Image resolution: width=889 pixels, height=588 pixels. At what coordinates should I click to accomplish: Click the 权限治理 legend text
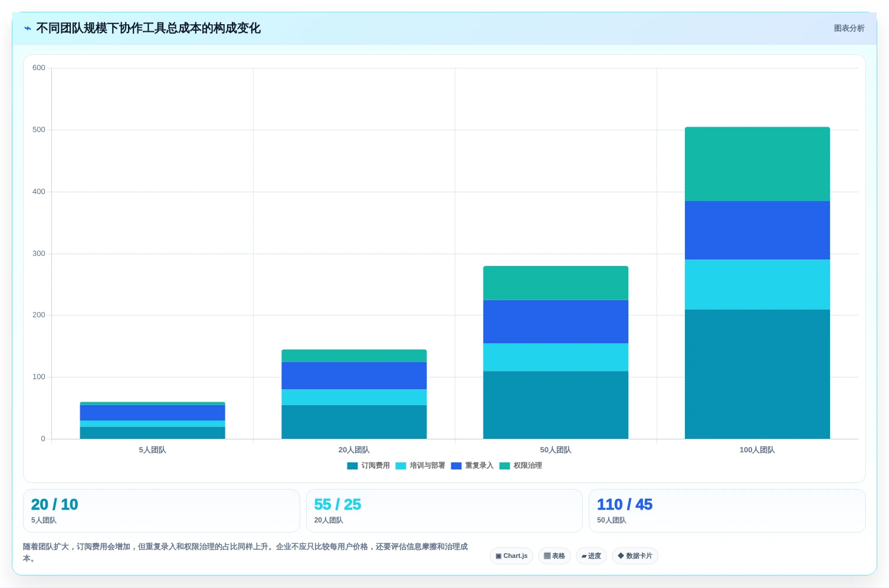[x=528, y=466]
